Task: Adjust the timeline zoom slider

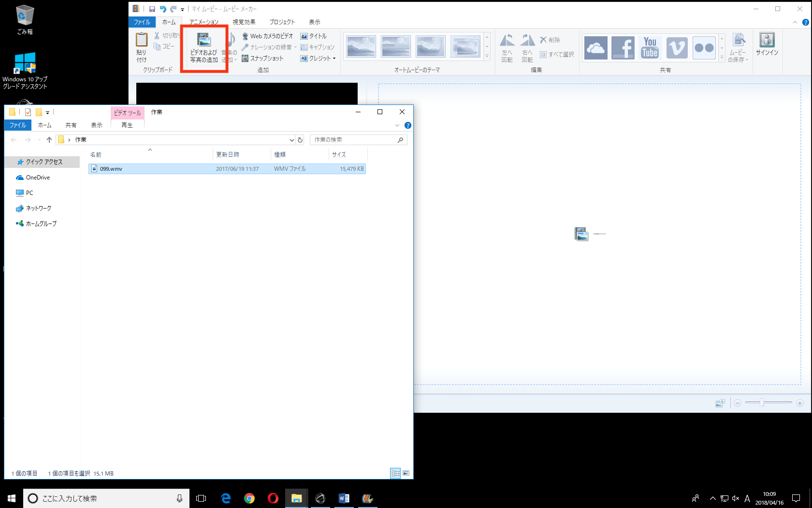Action: tap(762, 403)
